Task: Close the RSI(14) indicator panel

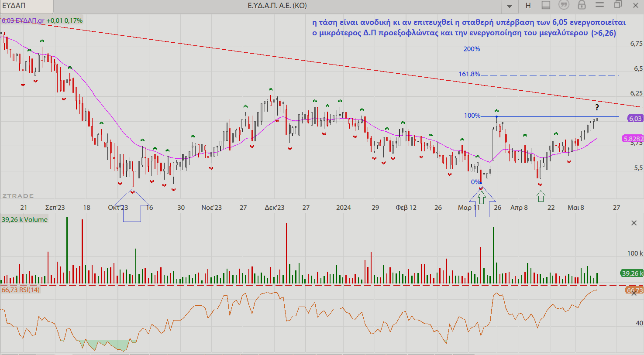Action: [634, 294]
